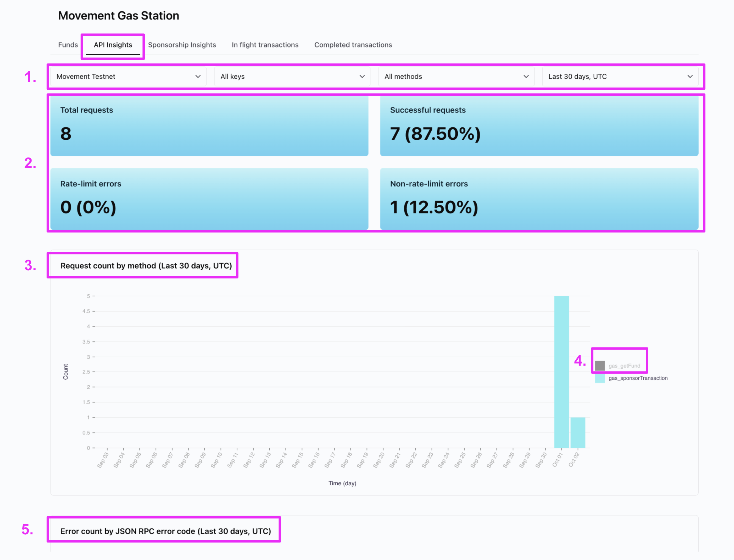Click the chevron arrow on Movement Testnet

(198, 76)
